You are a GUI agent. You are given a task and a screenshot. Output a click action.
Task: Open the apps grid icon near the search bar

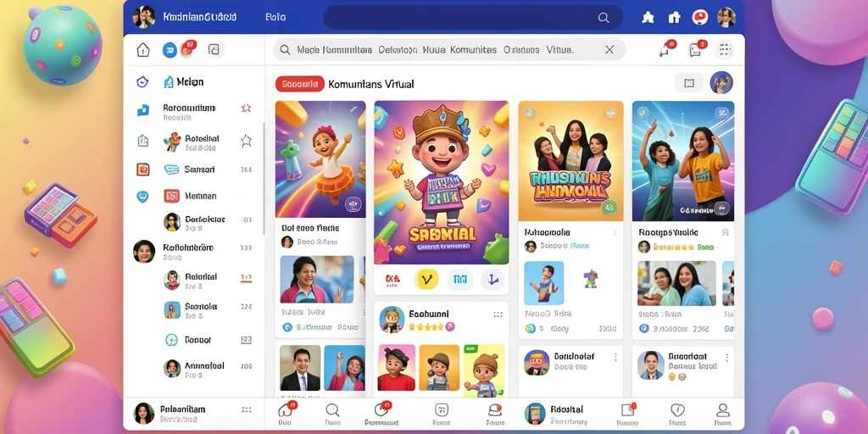[x=725, y=50]
